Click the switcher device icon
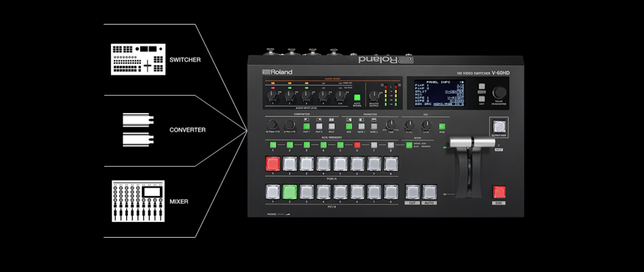This screenshot has width=644, height=272. [138, 59]
